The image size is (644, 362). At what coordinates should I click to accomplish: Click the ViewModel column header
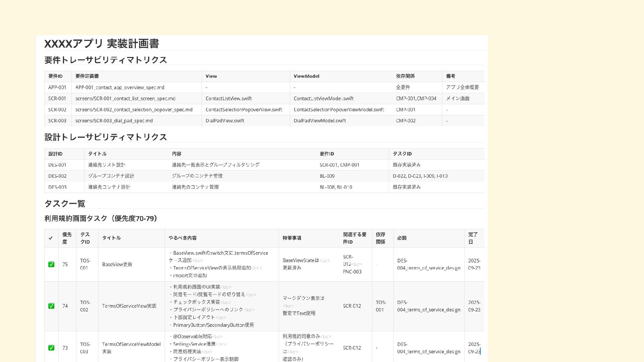click(x=306, y=76)
